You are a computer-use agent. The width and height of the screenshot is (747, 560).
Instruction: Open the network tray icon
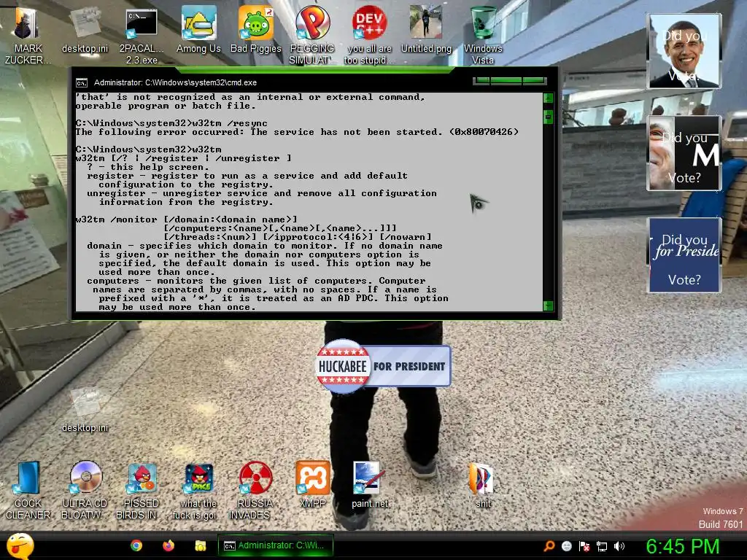[602, 546]
